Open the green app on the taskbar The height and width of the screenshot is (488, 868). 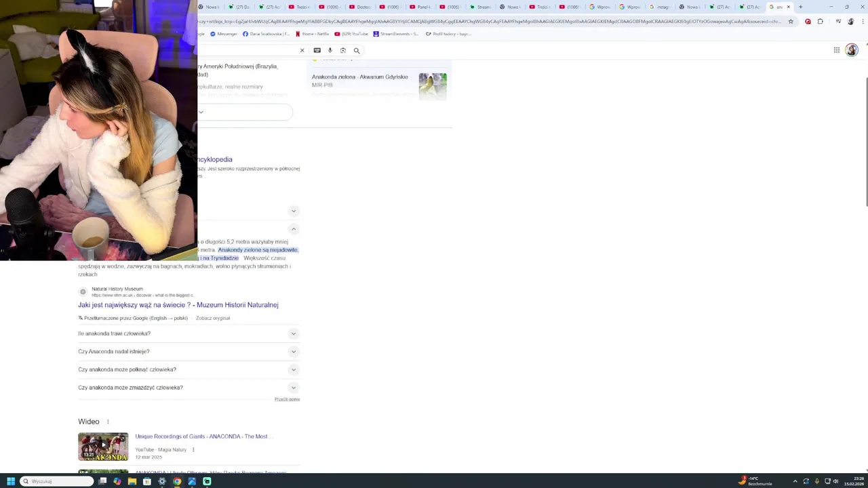click(x=207, y=481)
